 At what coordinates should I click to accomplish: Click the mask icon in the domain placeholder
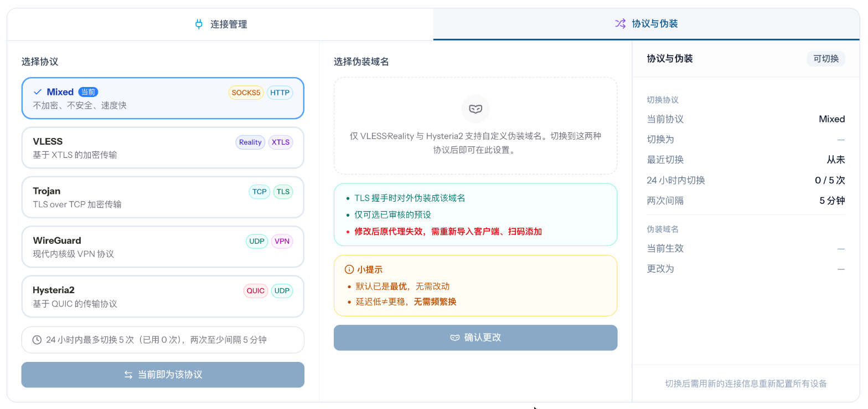[x=476, y=109]
